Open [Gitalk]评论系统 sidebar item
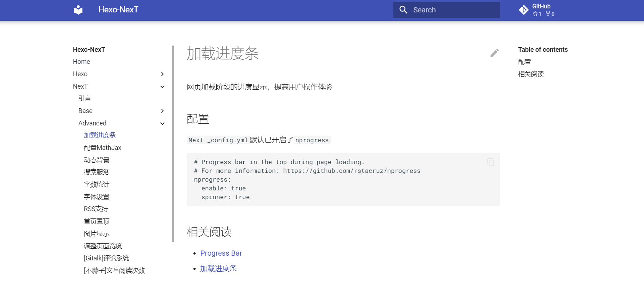Image resolution: width=644 pixels, height=283 pixels. (106, 258)
